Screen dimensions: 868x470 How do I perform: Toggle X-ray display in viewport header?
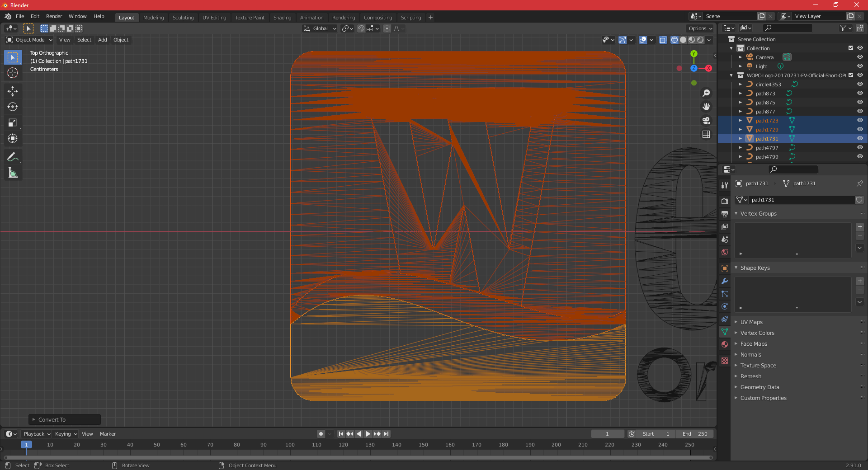click(x=663, y=40)
